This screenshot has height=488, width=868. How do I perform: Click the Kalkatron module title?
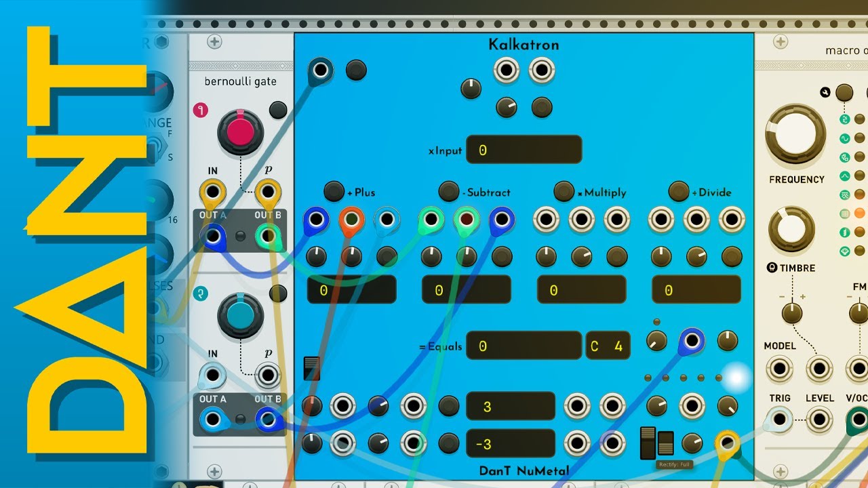pos(524,45)
